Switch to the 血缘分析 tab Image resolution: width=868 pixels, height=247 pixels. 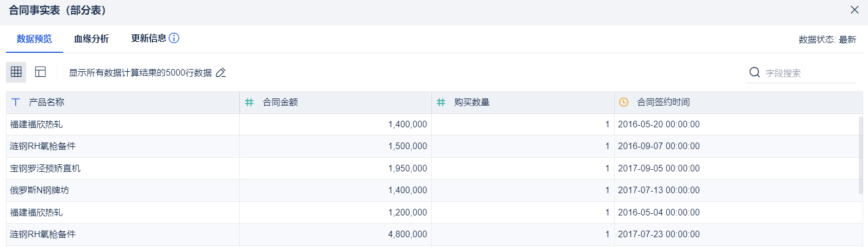tap(91, 39)
